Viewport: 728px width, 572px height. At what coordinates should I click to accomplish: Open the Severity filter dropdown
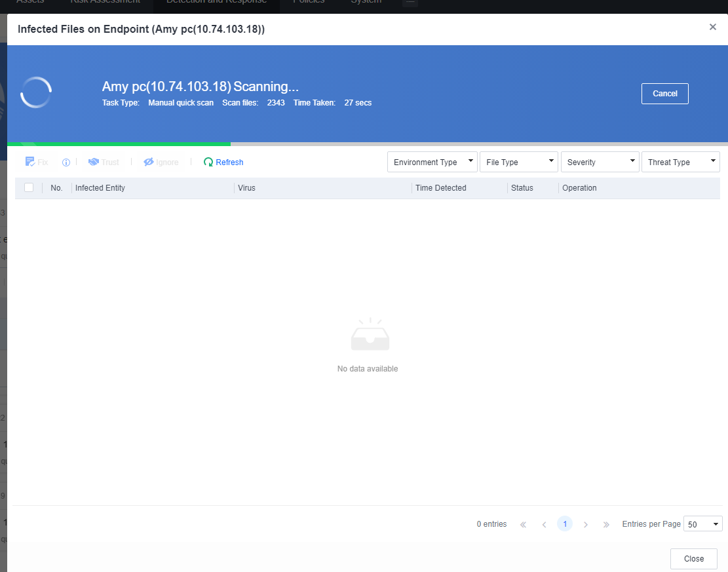pos(600,162)
